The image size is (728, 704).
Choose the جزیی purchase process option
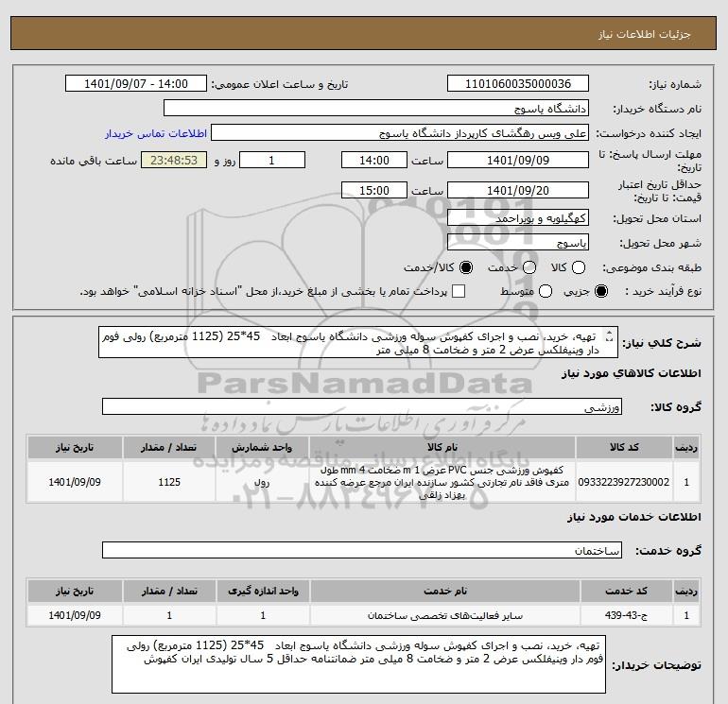coord(601,291)
